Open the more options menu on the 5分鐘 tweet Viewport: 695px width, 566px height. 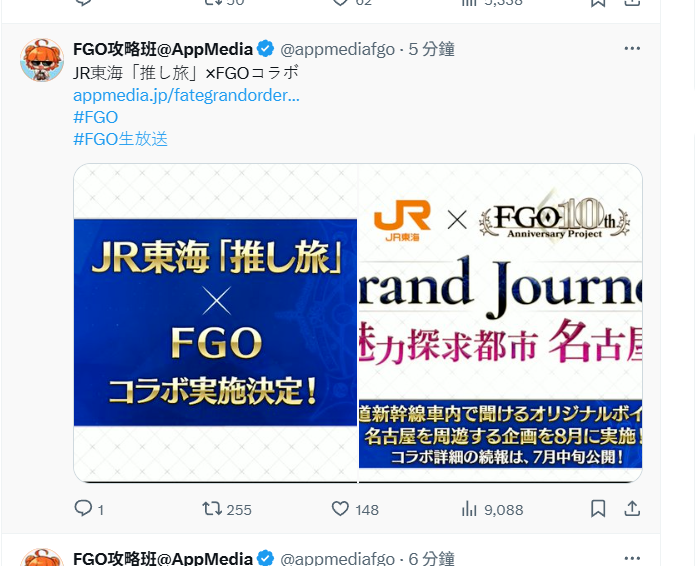(632, 48)
